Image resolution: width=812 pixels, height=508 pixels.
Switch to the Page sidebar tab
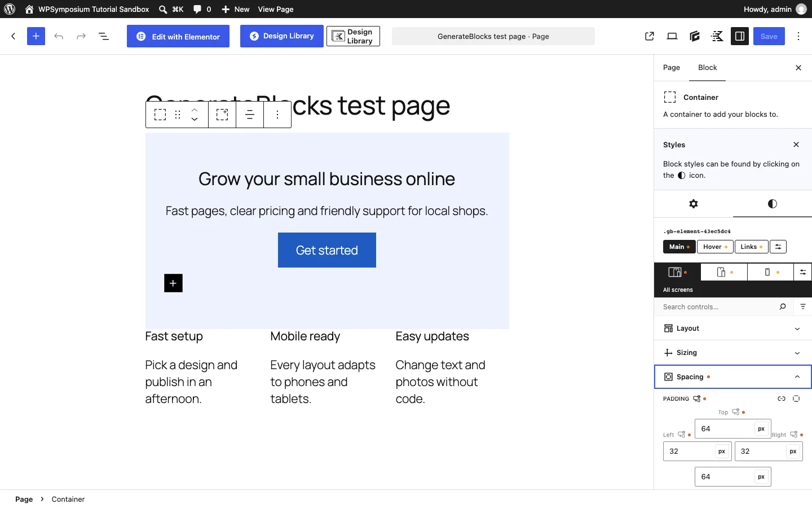(x=672, y=68)
